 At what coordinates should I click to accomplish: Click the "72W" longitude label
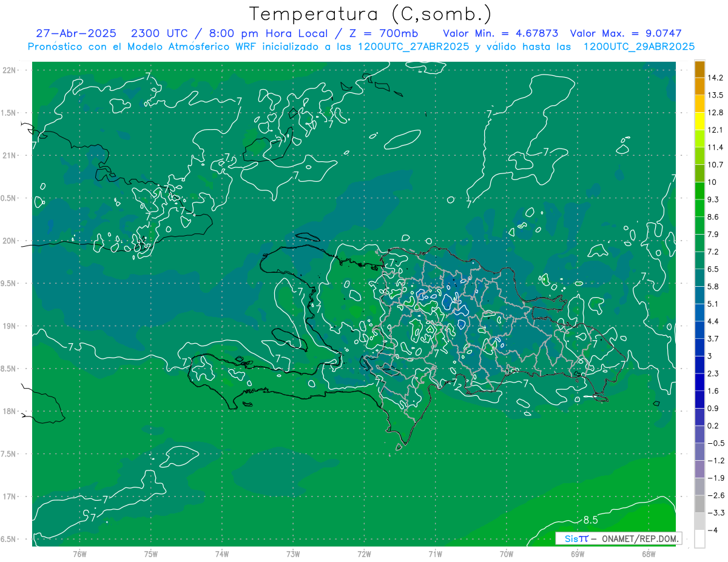tap(364, 554)
